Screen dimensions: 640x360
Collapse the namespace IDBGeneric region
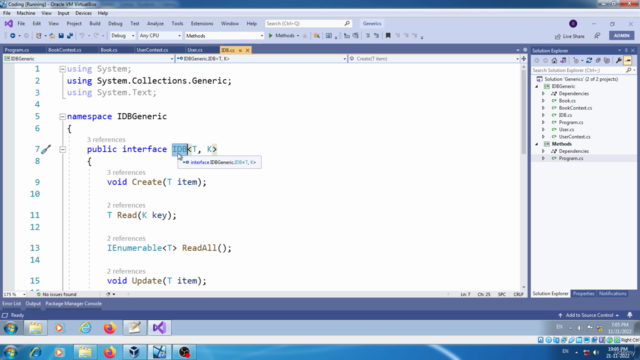(x=62, y=117)
